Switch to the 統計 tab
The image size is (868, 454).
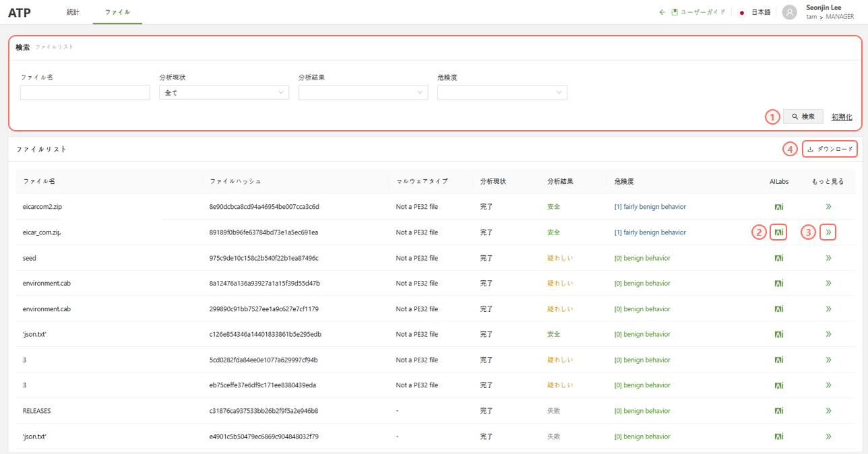(73, 12)
